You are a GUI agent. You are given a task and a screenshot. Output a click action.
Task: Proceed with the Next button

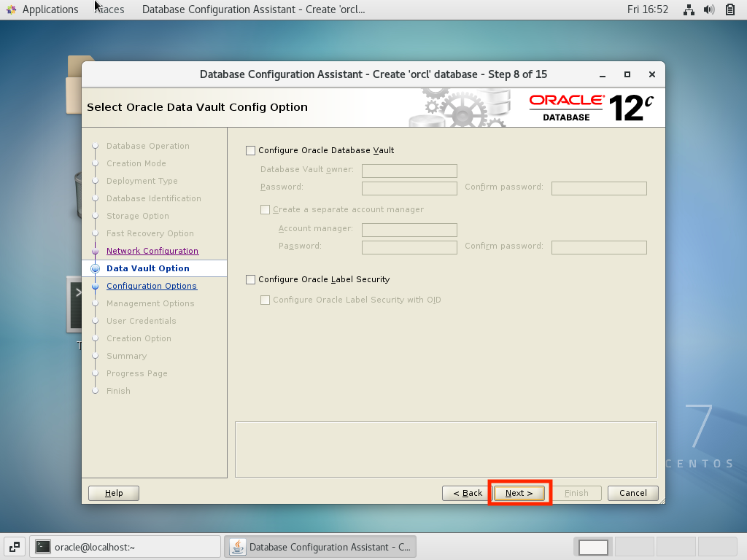coord(519,494)
